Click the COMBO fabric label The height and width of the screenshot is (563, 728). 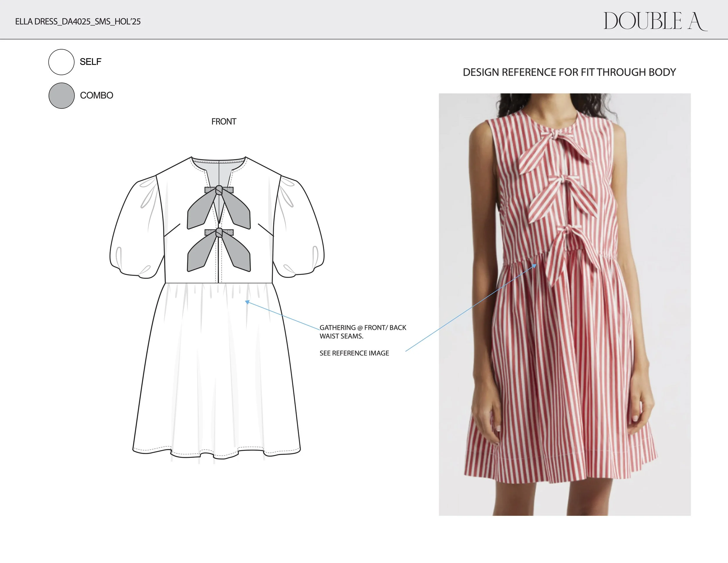(x=96, y=96)
